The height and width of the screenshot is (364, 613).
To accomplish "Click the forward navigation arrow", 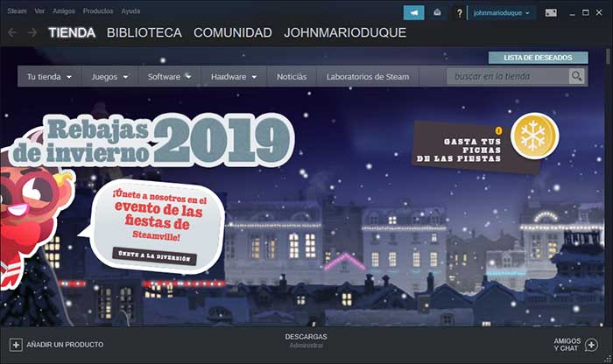I will 32,32.
